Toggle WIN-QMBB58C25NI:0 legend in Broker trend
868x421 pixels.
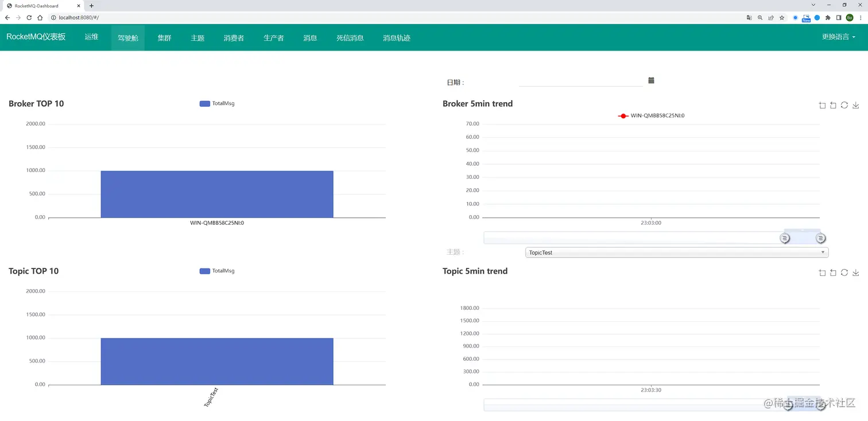click(651, 116)
